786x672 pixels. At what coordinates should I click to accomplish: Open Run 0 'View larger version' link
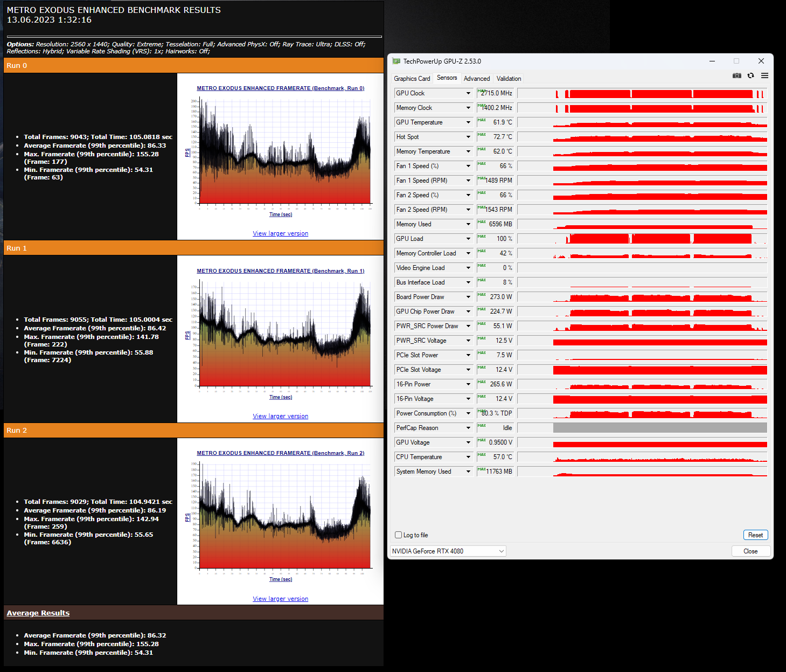(281, 234)
